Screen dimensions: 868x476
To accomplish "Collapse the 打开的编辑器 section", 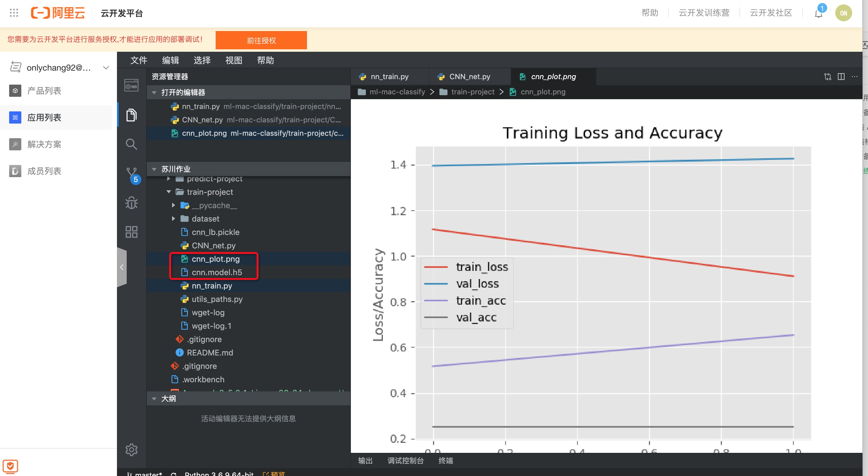I will [154, 92].
